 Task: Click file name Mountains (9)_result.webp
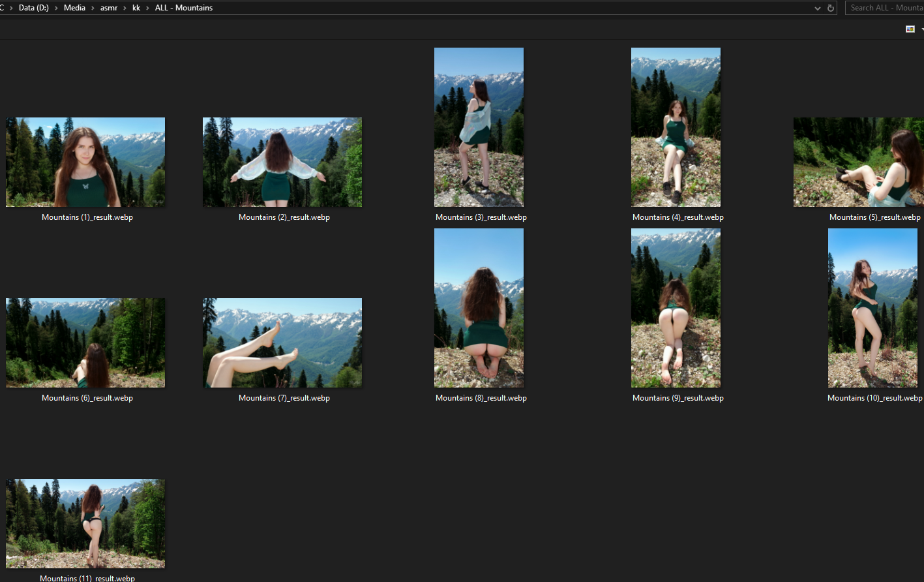click(x=678, y=398)
